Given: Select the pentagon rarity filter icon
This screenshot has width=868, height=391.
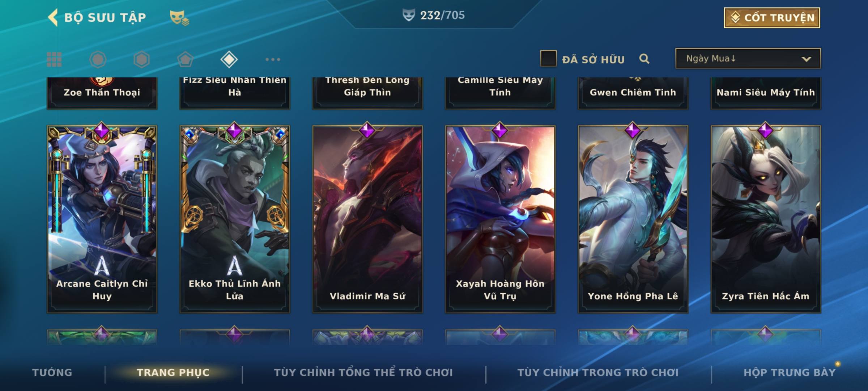Looking at the screenshot, I should (185, 59).
